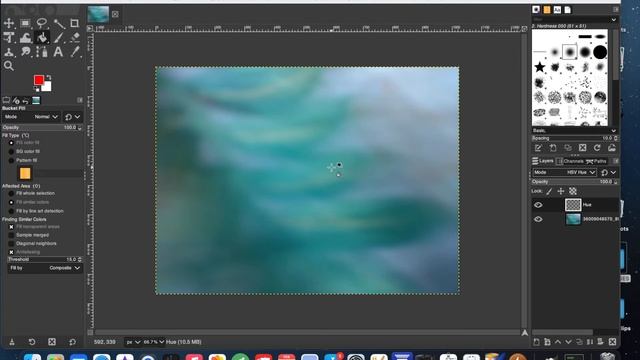The height and width of the screenshot is (360, 640).
Task: Select the Unified Transform tool
Action: tap(9, 38)
